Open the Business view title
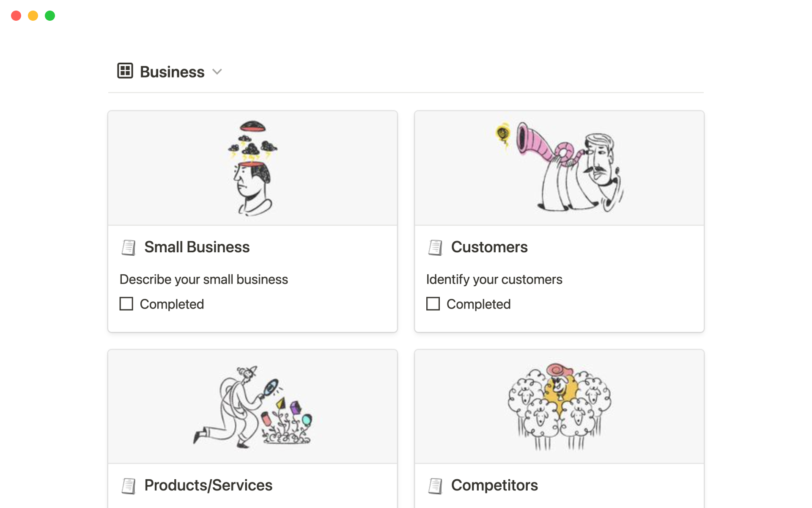Viewport: 812px width, 508px height. point(172,72)
